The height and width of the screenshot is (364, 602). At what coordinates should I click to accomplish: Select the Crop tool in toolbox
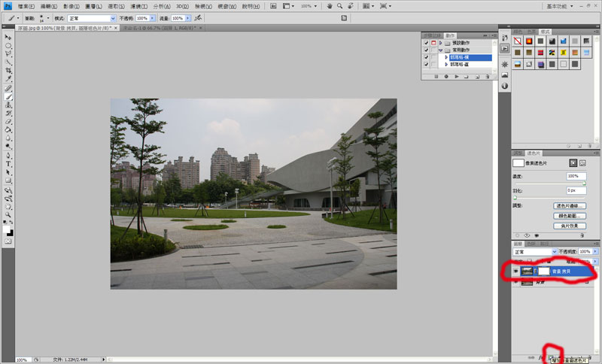click(x=8, y=70)
